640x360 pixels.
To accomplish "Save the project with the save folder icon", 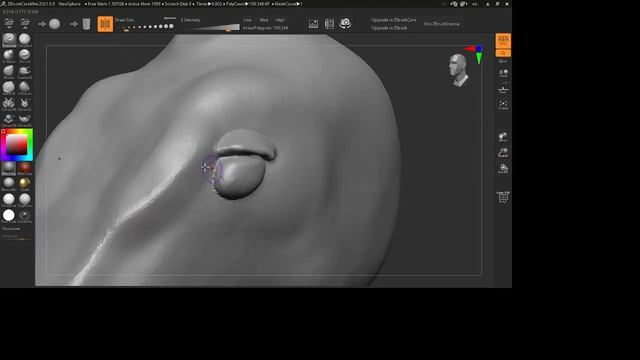I will pos(25,23).
